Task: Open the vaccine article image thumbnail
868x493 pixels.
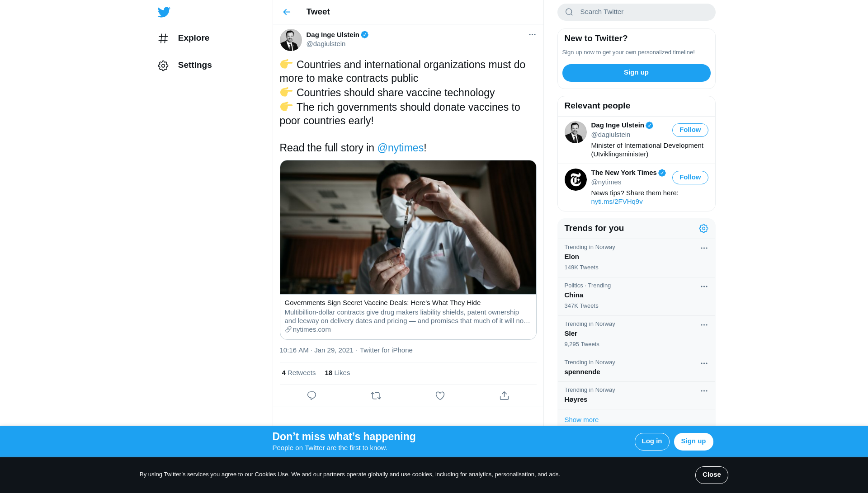Action: 408,227
